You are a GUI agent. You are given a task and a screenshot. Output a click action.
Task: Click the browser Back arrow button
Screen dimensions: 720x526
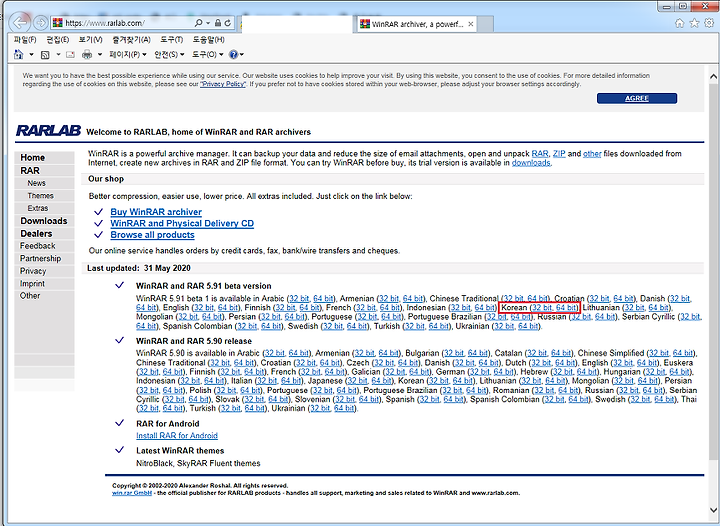coord(20,22)
